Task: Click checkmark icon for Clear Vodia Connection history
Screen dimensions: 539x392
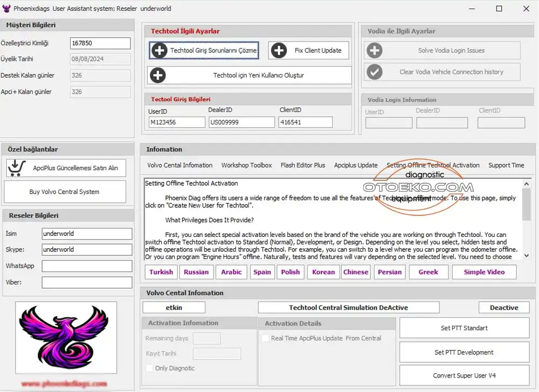Action: [x=374, y=72]
